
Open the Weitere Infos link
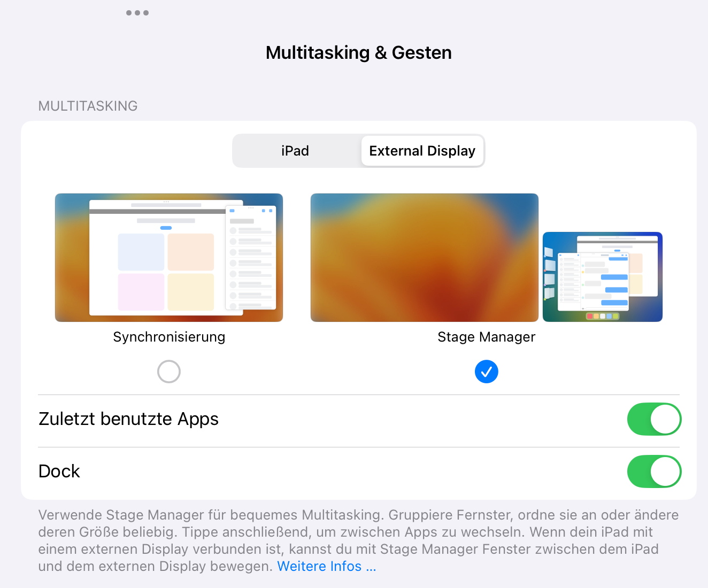click(x=327, y=566)
